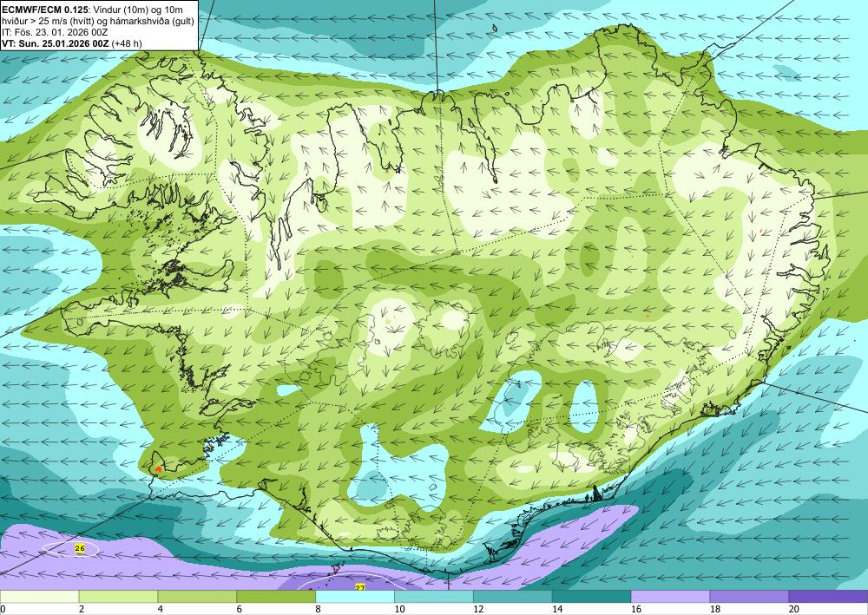
Task: Click the legend scale label '18'
Action: pyautogui.click(x=714, y=610)
